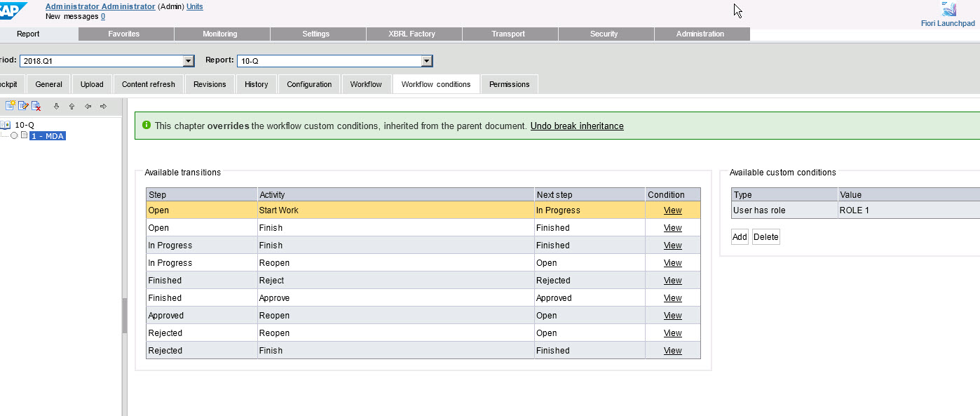This screenshot has width=980, height=416.
Task: Select the 1 - MDA tree item
Action: click(48, 136)
